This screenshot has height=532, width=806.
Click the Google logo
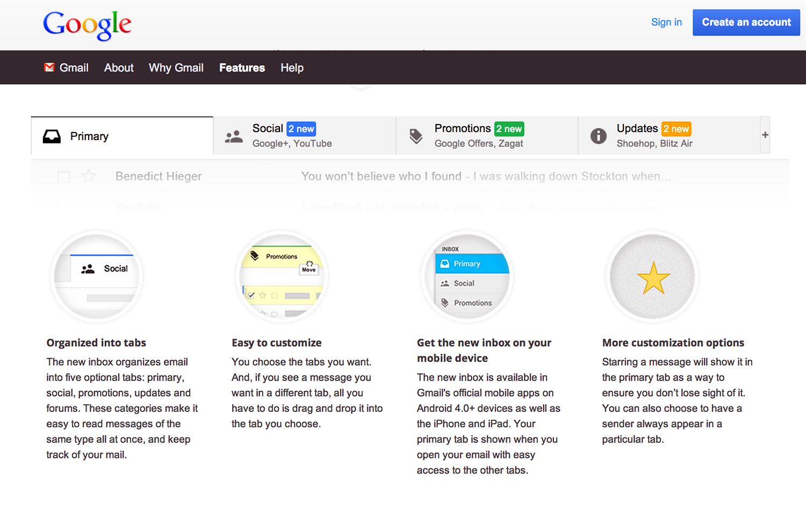(87, 26)
